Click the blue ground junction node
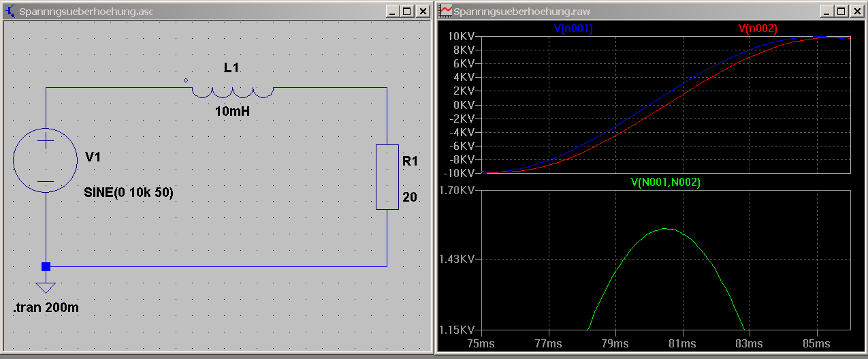The width and height of the screenshot is (868, 359). (x=46, y=266)
